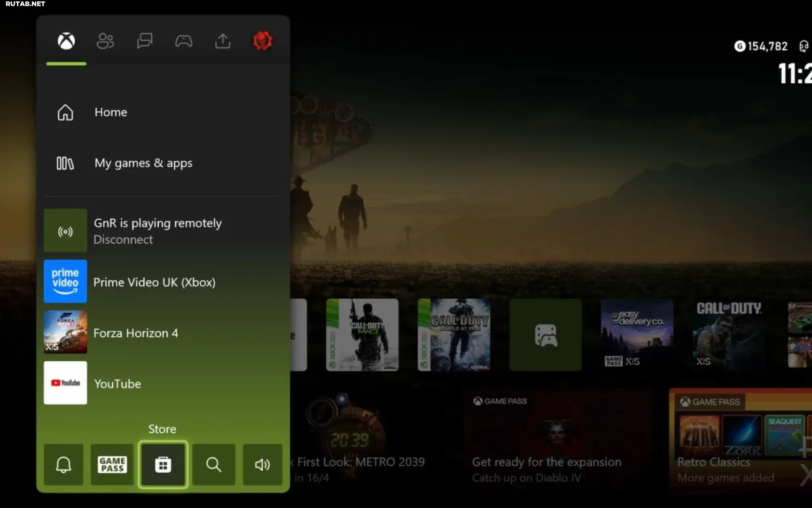Open the controller Game activity tab
The height and width of the screenshot is (508, 812).
[x=183, y=41]
